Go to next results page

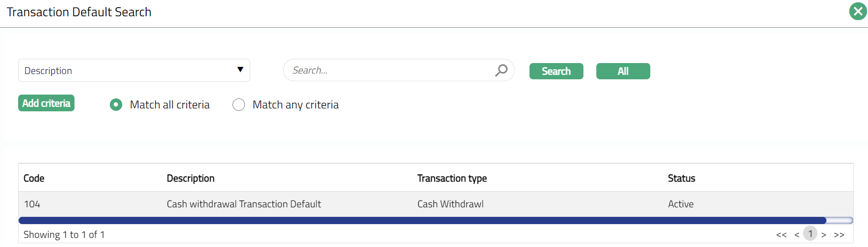pyautogui.click(x=824, y=235)
